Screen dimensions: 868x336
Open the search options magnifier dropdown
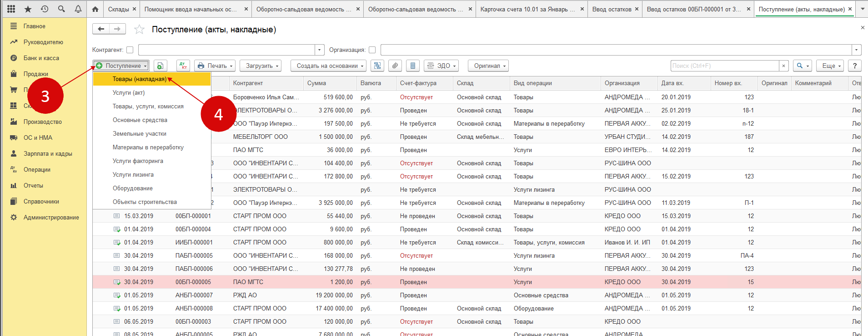click(803, 66)
